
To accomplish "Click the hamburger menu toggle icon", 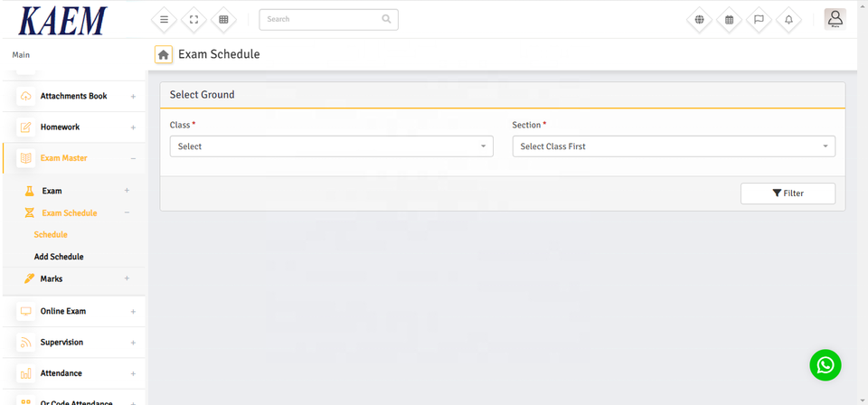I will coord(164,19).
